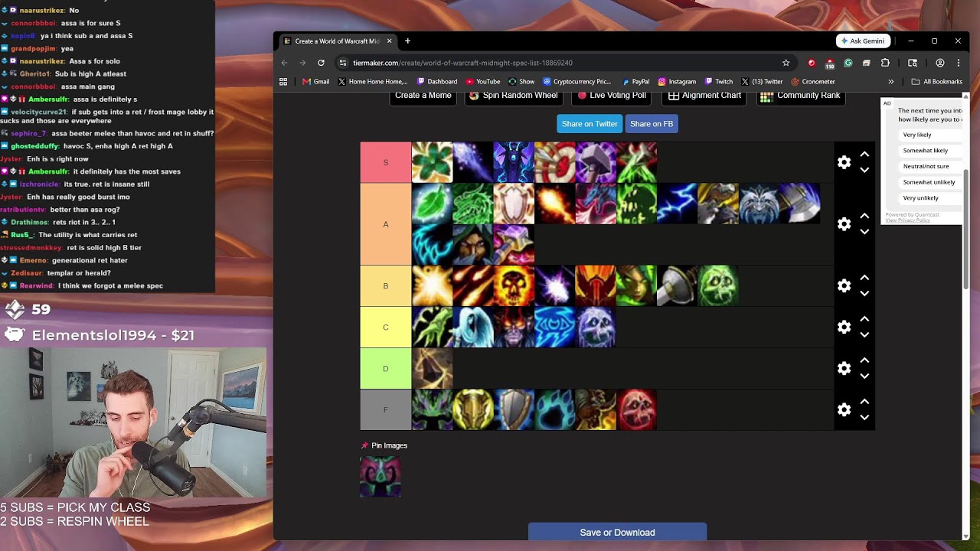Open settings gear for the B tier row
Image resolution: width=980 pixels, height=551 pixels.
(844, 286)
